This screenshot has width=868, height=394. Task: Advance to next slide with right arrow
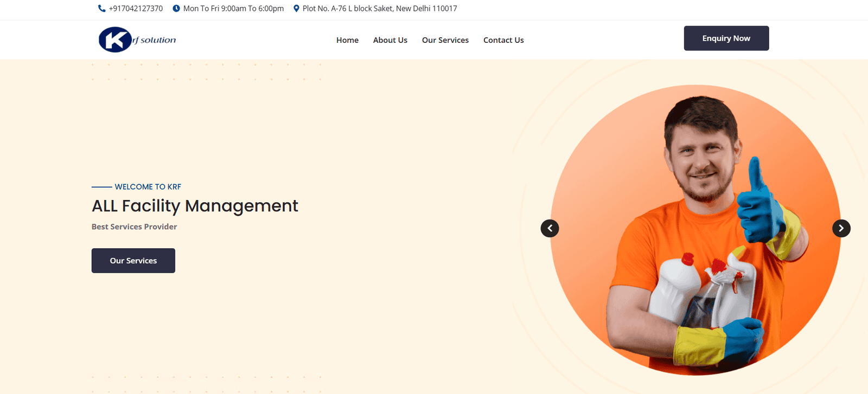click(x=841, y=228)
